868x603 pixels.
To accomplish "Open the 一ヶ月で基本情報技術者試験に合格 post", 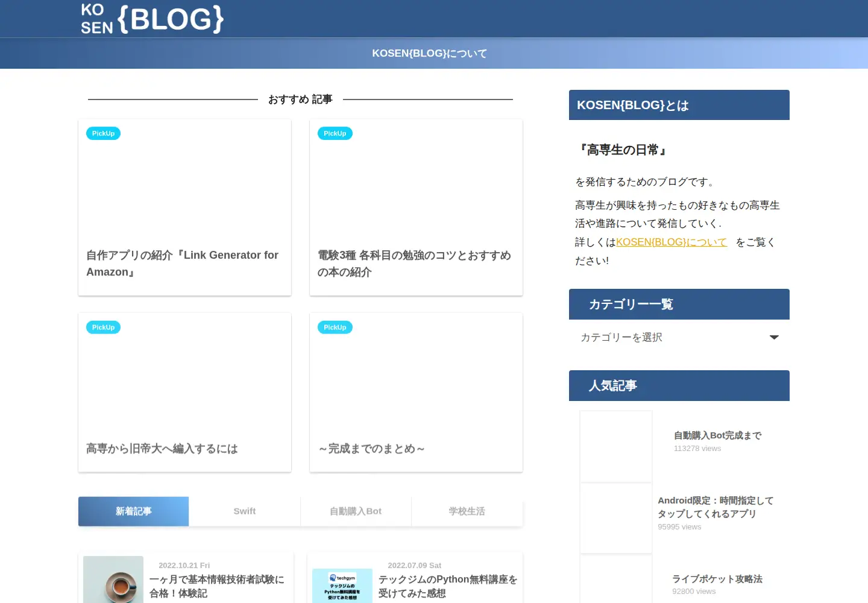I will click(217, 586).
